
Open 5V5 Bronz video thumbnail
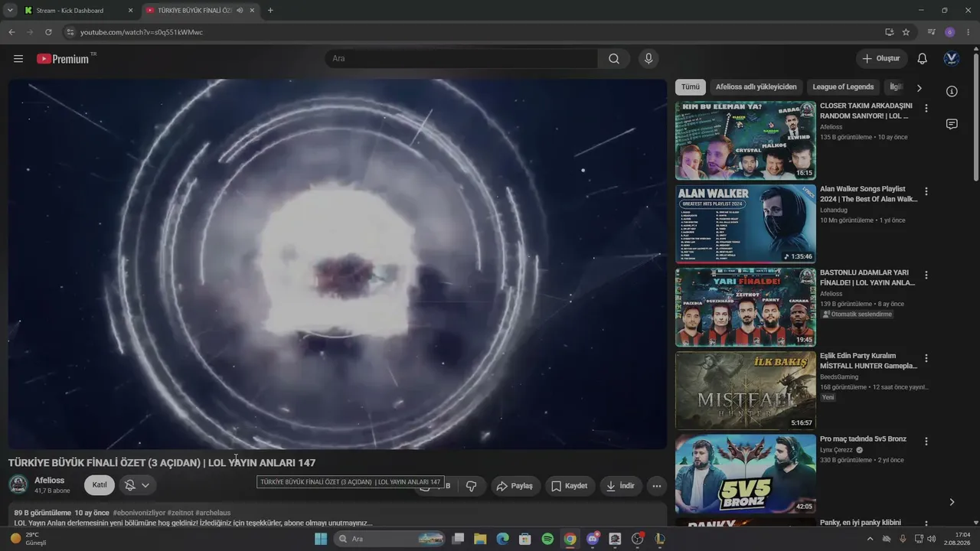pos(746,474)
